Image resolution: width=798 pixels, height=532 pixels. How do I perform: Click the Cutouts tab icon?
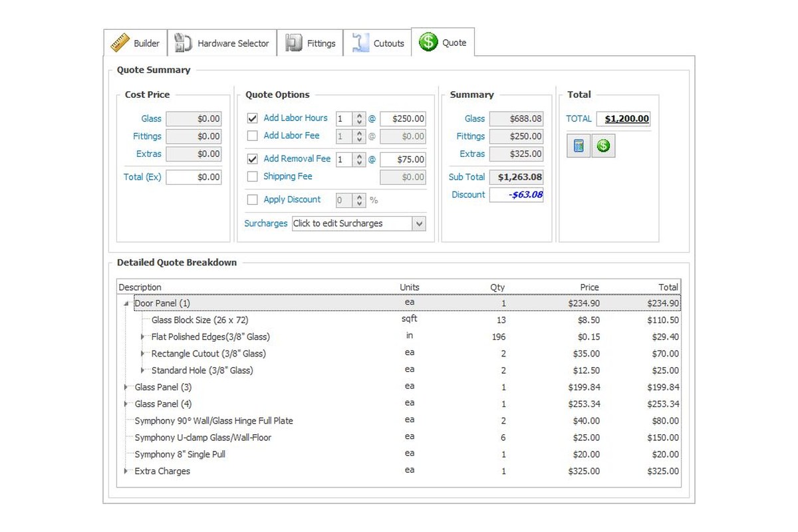[360, 43]
